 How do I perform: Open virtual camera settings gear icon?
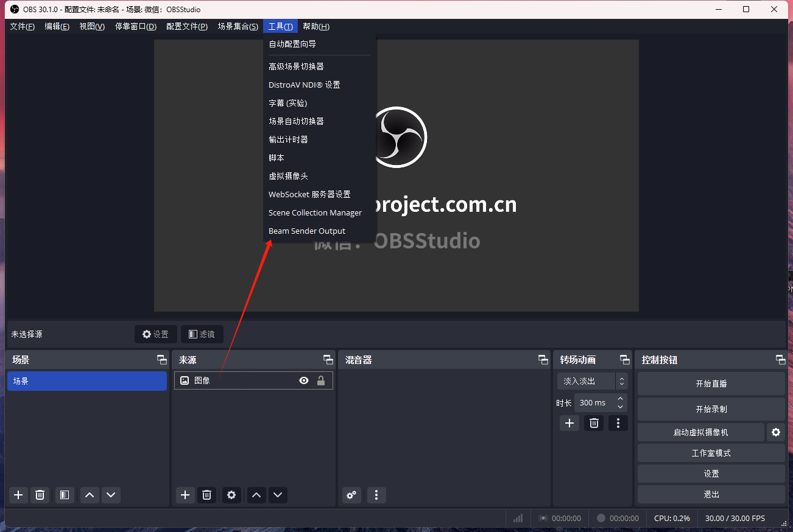776,432
